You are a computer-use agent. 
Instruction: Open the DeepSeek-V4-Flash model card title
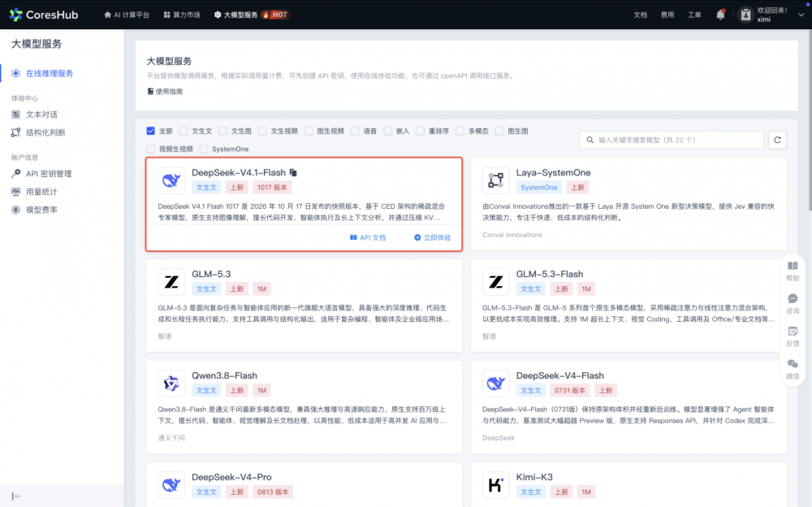pyautogui.click(x=559, y=375)
